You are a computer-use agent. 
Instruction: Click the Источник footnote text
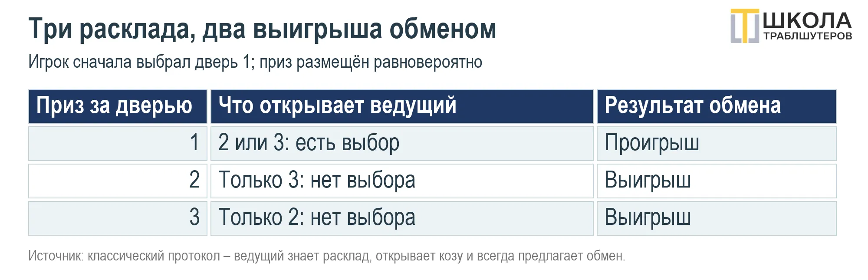(x=327, y=256)
